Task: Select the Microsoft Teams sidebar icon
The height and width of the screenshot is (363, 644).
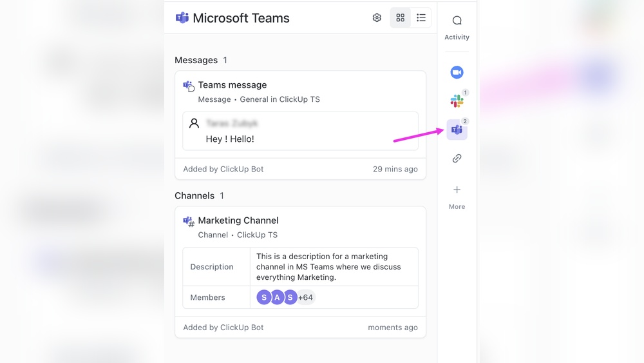Action: 457,130
